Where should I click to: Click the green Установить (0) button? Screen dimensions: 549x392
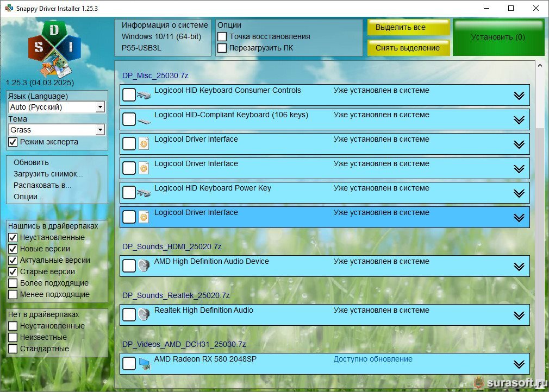click(498, 37)
